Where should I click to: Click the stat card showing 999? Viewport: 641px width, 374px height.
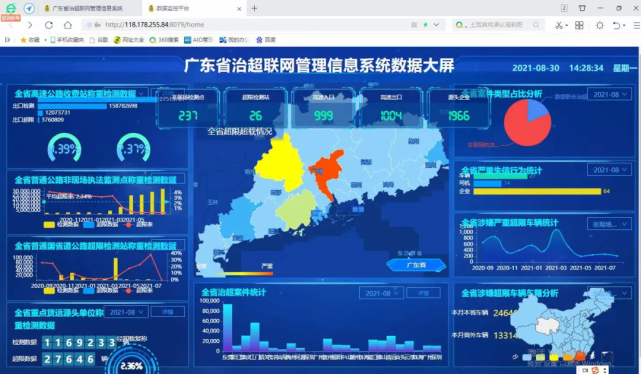(x=323, y=108)
